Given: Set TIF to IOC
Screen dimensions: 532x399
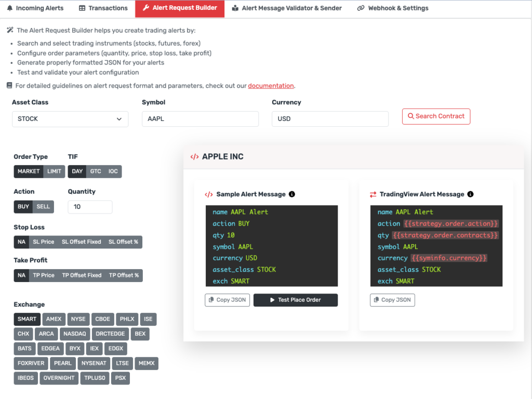Looking at the screenshot, I should (113, 171).
